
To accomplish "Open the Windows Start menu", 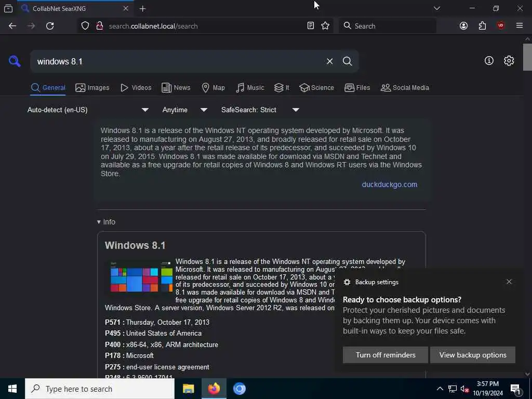I will point(12,389).
